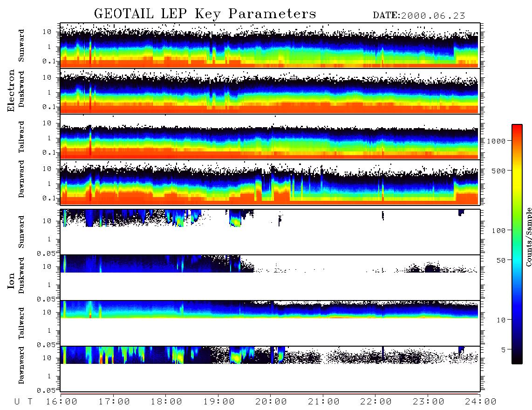Click the Electron Sunward spectrogram panel
Viewport: 532px width, 410px height.
tap(270, 46)
